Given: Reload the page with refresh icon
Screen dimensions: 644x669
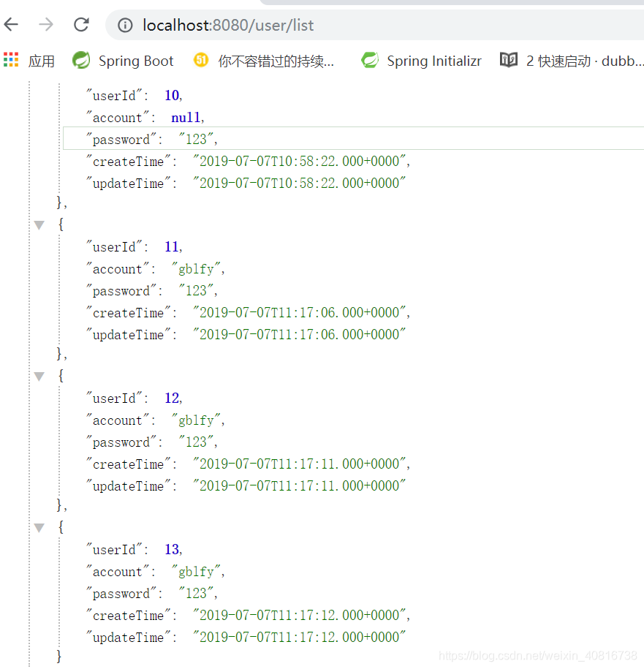Looking at the screenshot, I should click(x=81, y=25).
